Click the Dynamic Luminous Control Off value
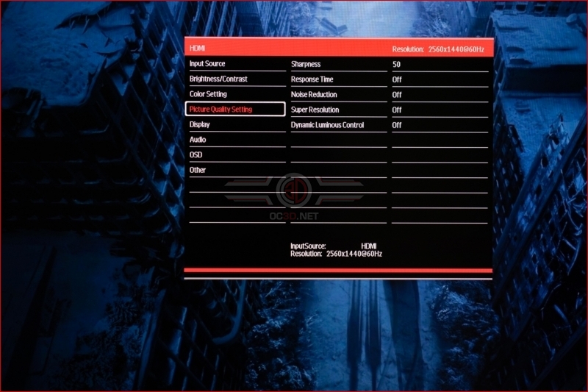 tap(397, 125)
